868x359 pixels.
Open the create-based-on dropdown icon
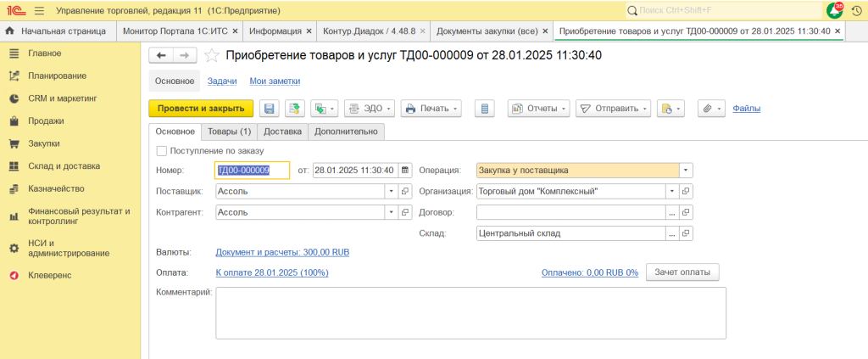325,109
